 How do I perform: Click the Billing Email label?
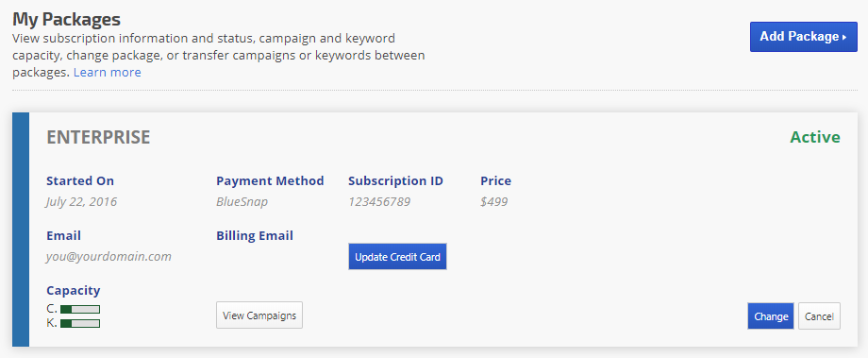coord(255,235)
